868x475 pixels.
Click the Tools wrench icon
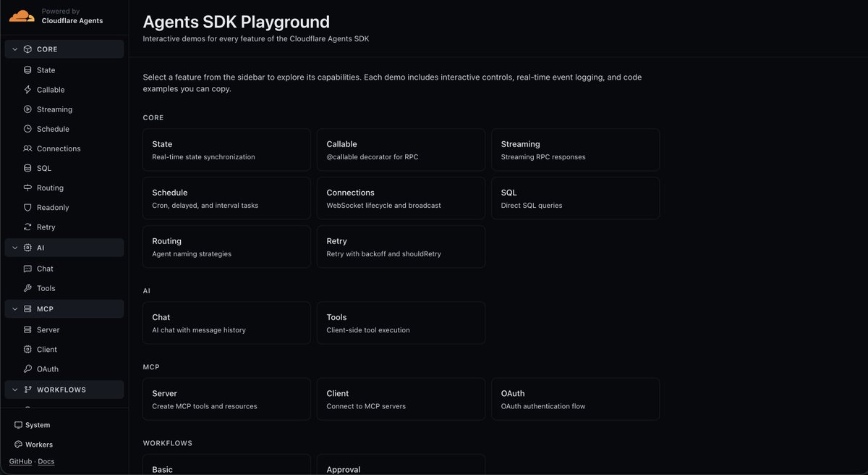tap(27, 288)
